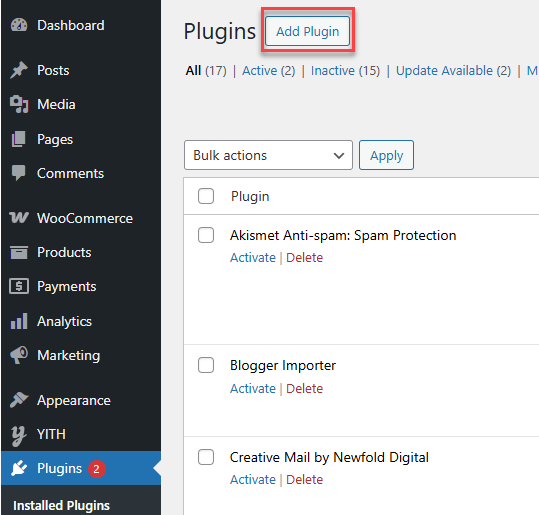The width and height of the screenshot is (539, 515).
Task: Click the Dashboard gauge icon
Action: click(19, 25)
